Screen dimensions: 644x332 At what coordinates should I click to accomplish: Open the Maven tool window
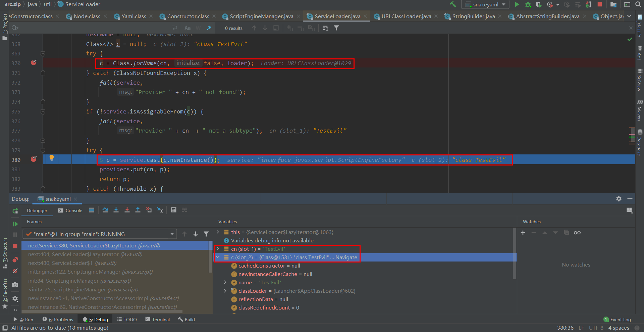[640, 110]
